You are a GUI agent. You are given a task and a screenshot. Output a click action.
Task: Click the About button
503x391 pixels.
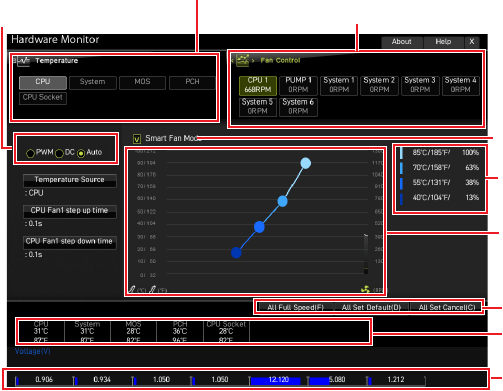coord(402,42)
